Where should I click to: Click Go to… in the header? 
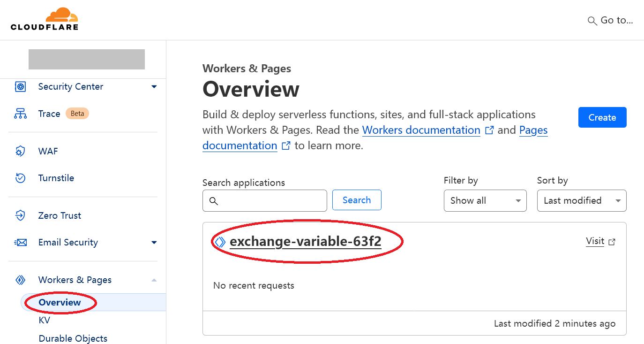click(x=617, y=20)
